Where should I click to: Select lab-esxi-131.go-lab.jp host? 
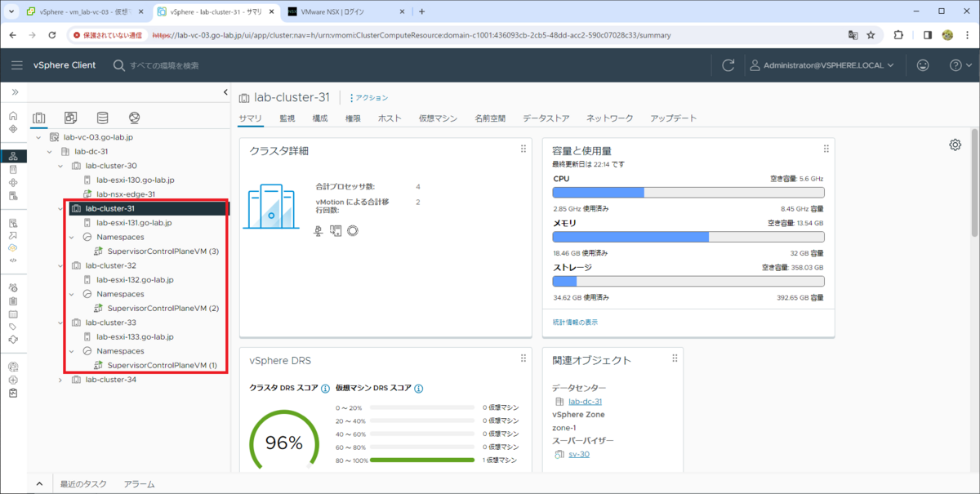[x=134, y=223]
